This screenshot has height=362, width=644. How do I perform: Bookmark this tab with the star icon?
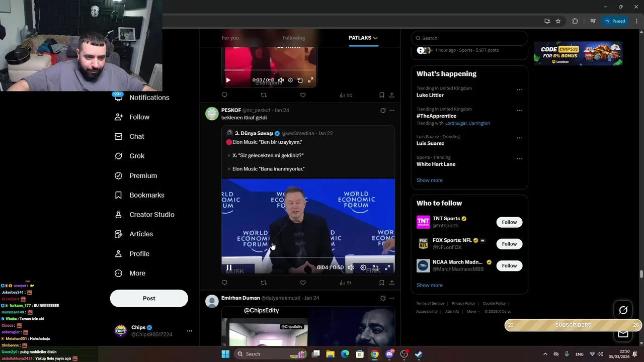coord(558,21)
